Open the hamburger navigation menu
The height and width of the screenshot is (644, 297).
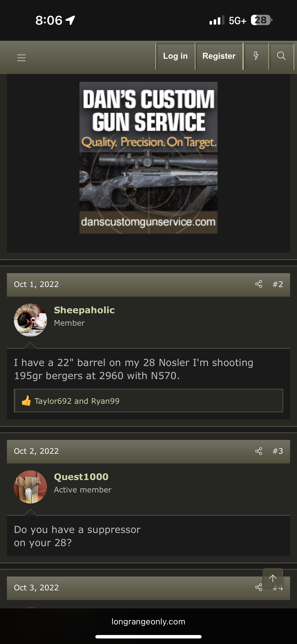click(x=21, y=58)
